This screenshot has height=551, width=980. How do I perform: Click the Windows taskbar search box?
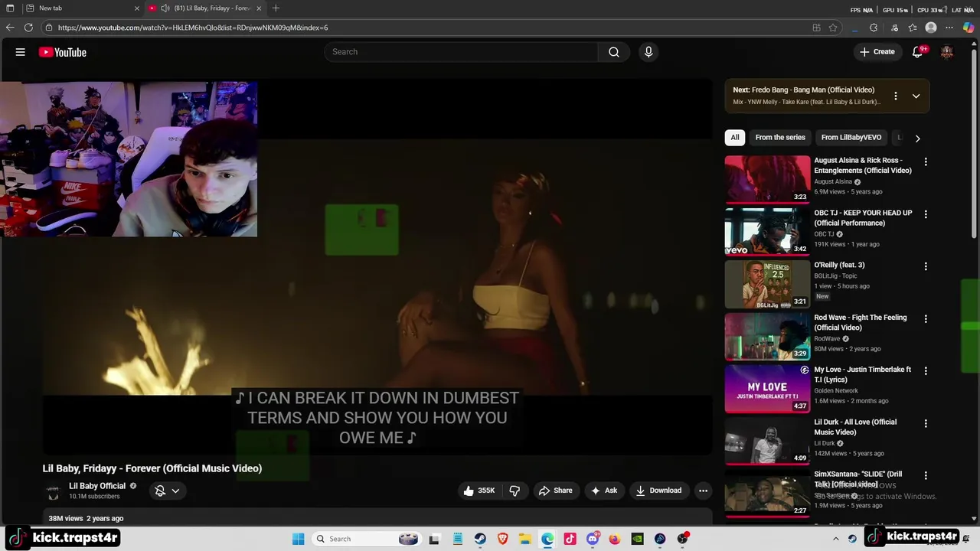pyautogui.click(x=367, y=539)
